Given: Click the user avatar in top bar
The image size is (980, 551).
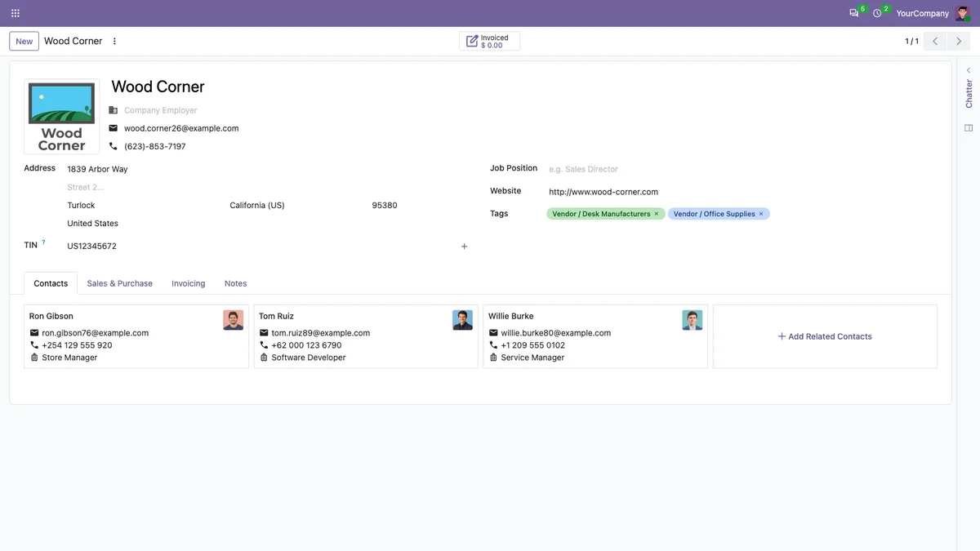Looking at the screenshot, I should 963,13.
